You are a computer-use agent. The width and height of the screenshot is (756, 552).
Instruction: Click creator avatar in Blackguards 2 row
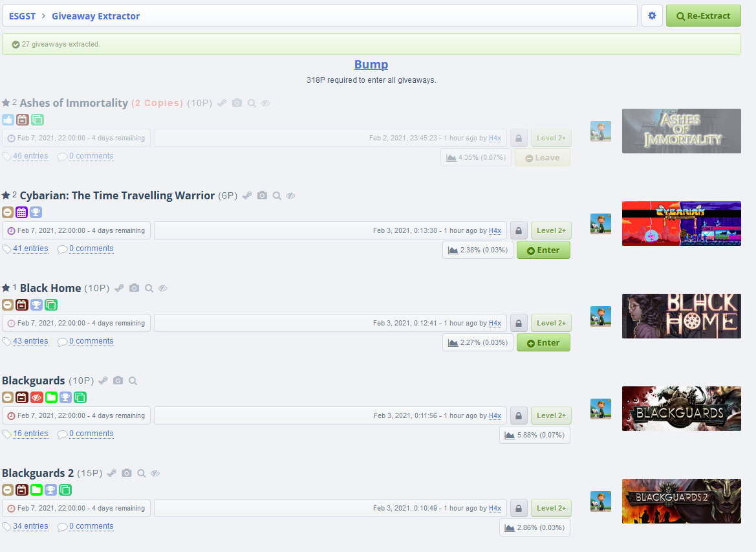601,502
